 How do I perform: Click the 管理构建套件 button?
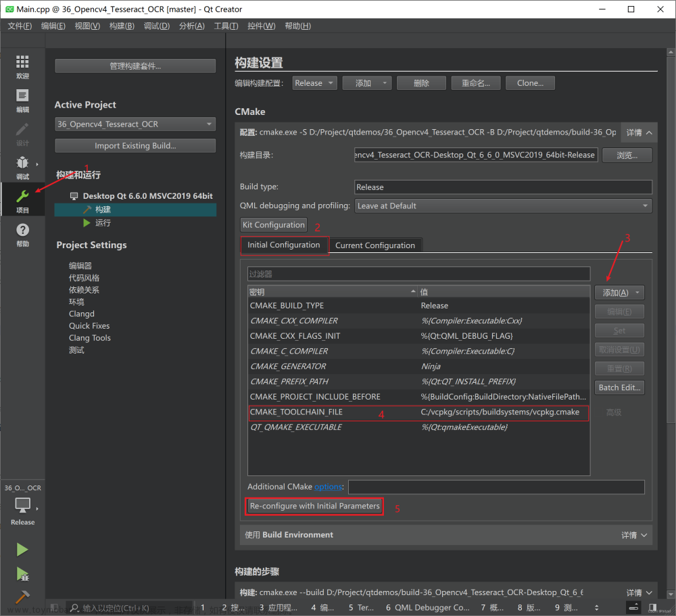click(x=135, y=66)
